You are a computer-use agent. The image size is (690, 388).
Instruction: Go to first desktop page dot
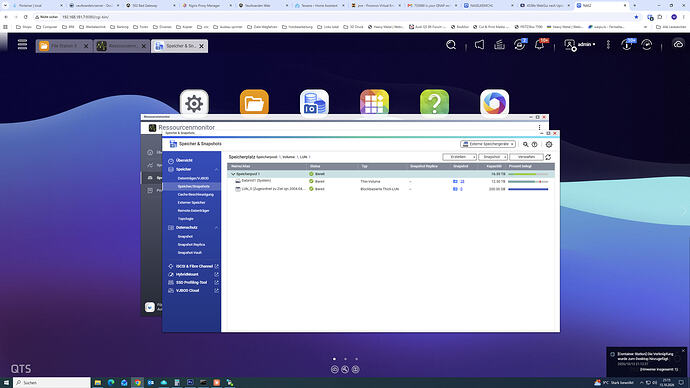[334, 359]
